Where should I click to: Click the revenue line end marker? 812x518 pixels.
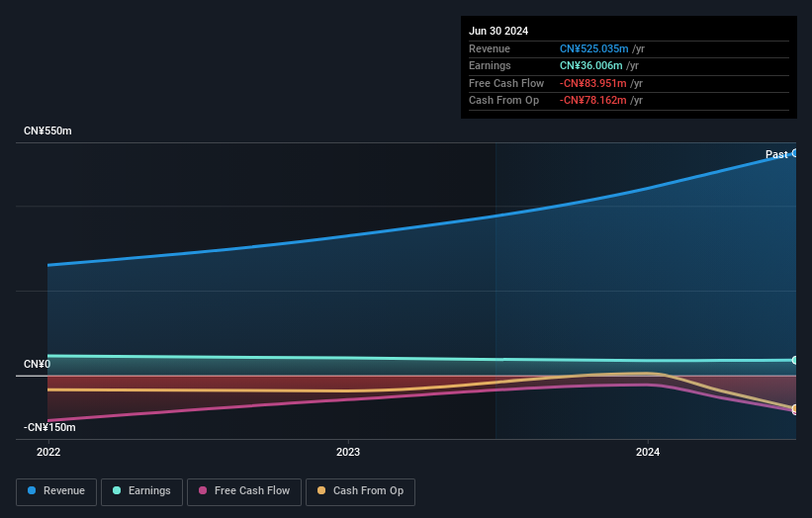tap(794, 152)
